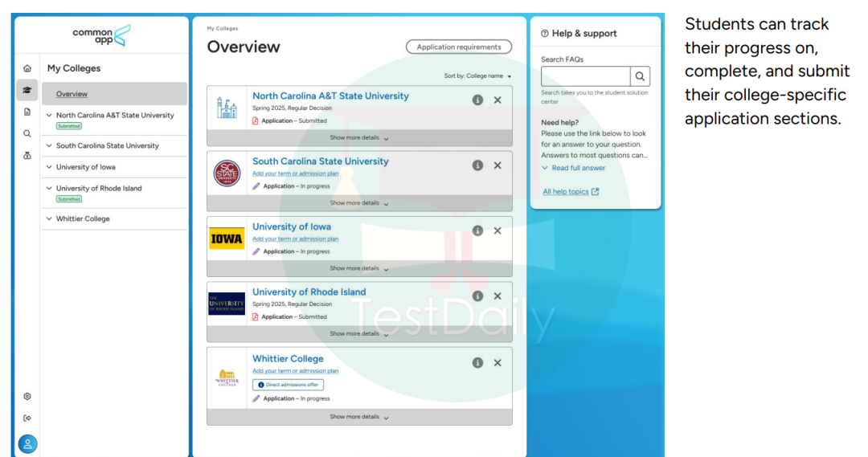Click North Carolina A&T Application – Submitted status

pyautogui.click(x=289, y=120)
